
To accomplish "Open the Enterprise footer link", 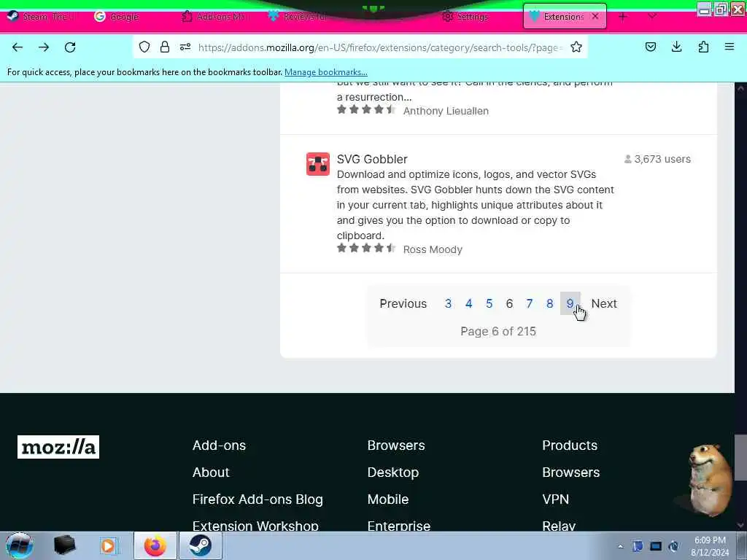I will click(399, 526).
